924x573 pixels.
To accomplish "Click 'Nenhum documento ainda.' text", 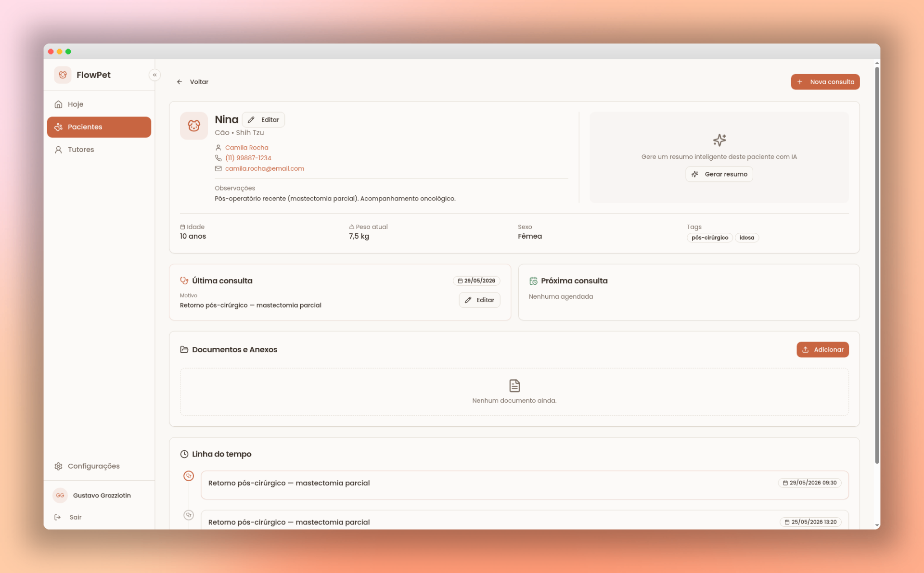I will 514,401.
